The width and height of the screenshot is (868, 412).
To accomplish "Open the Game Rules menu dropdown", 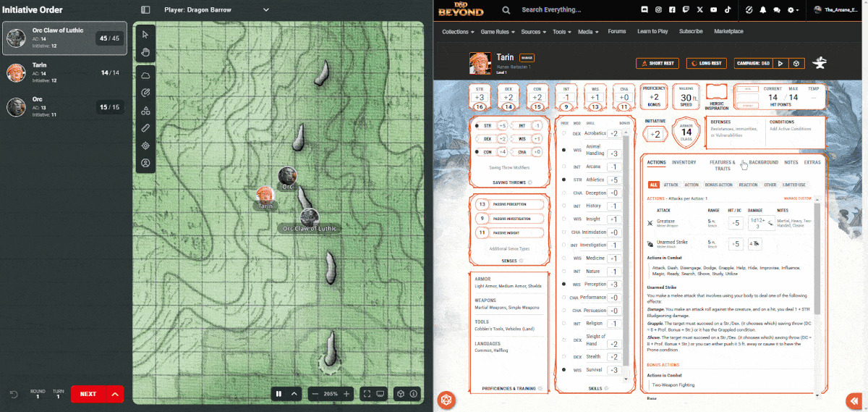I will [498, 32].
